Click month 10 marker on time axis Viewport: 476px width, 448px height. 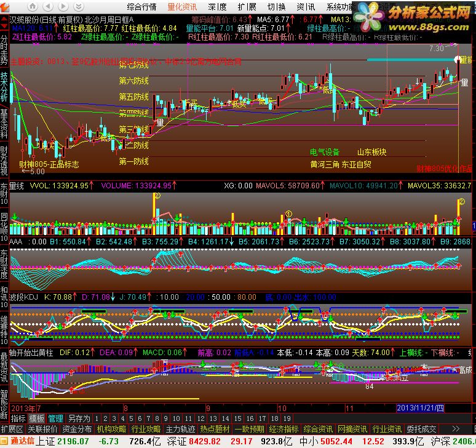(282, 408)
